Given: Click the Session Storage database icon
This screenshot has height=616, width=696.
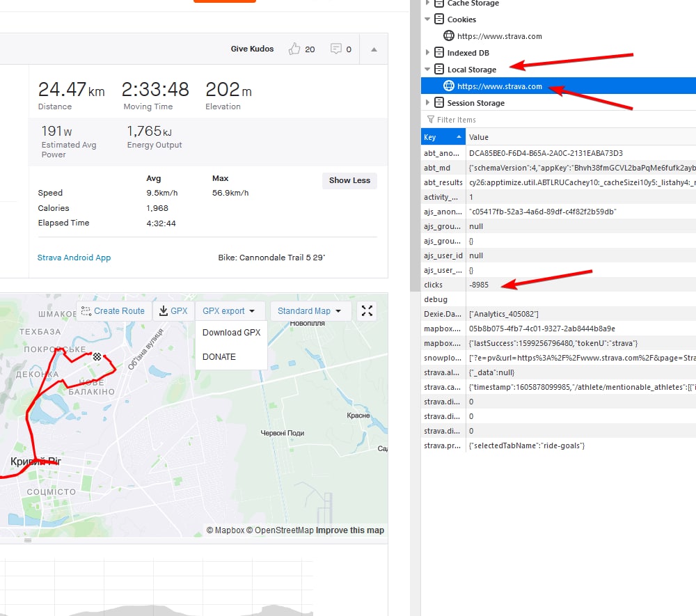Looking at the screenshot, I should click(x=438, y=102).
